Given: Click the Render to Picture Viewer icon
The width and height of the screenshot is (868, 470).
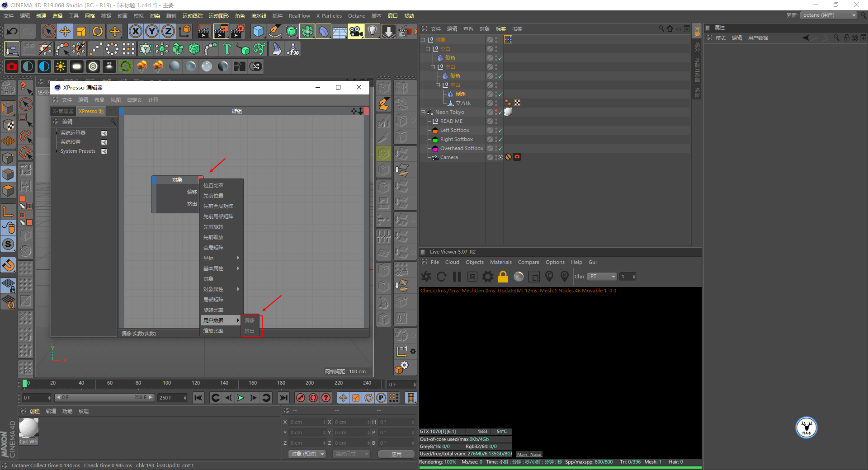Looking at the screenshot, I should coord(221,31).
